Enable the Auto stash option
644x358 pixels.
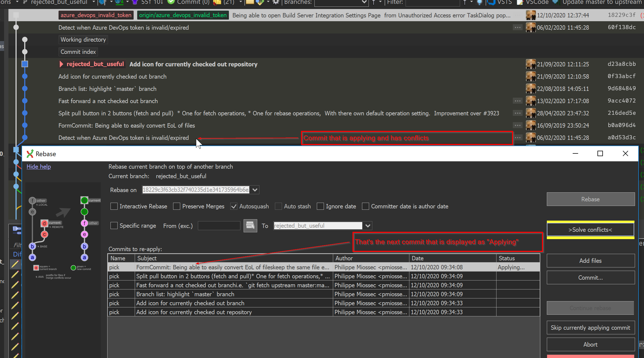pyautogui.click(x=278, y=206)
